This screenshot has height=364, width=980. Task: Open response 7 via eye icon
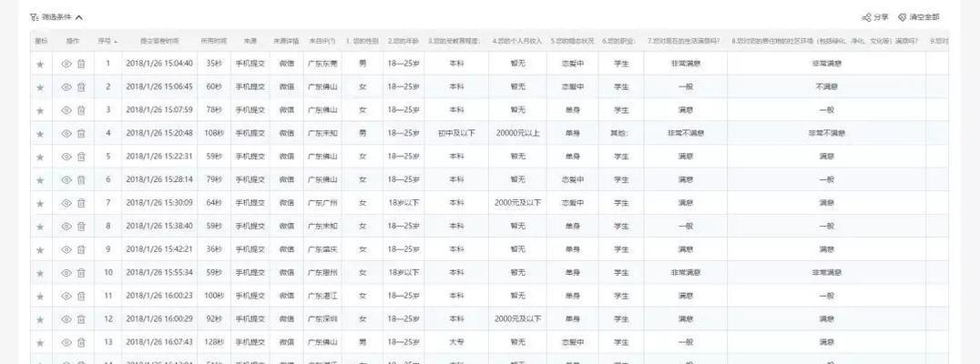coord(66,204)
